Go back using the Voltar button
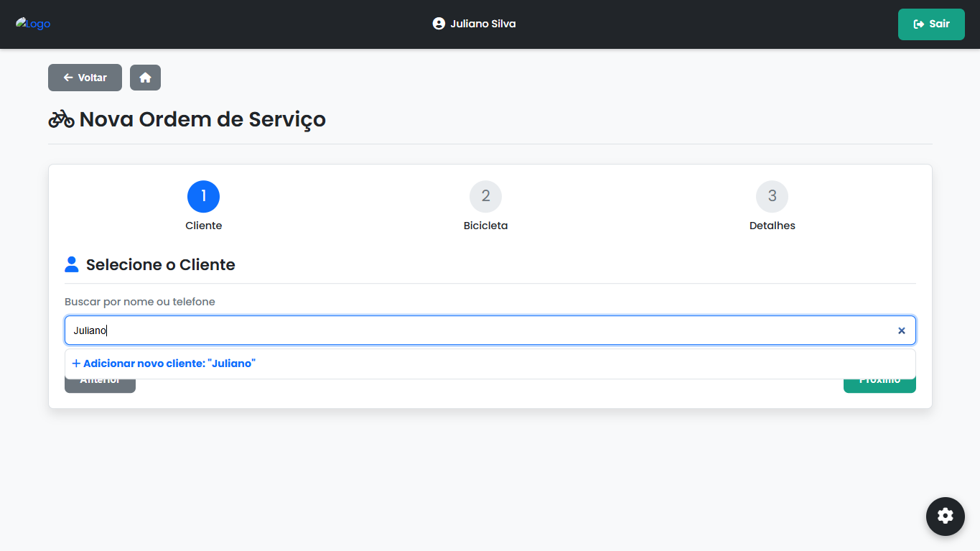980x551 pixels. pos(85,78)
